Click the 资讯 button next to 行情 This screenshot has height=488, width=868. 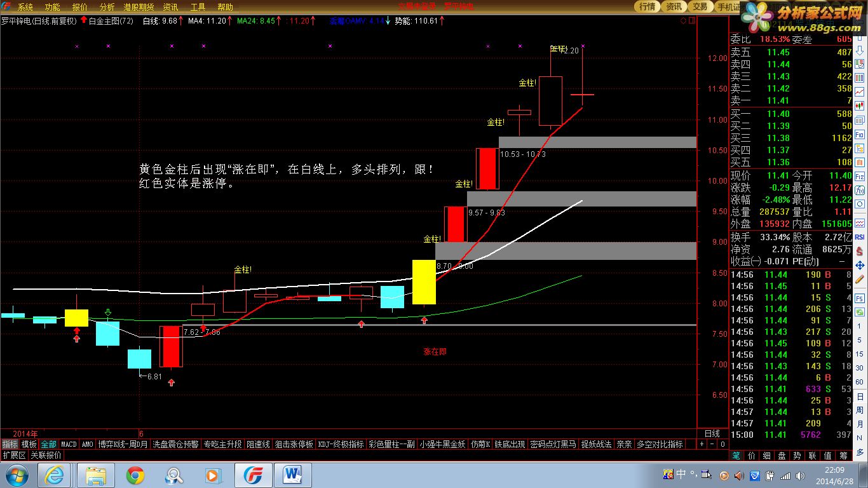(x=674, y=6)
